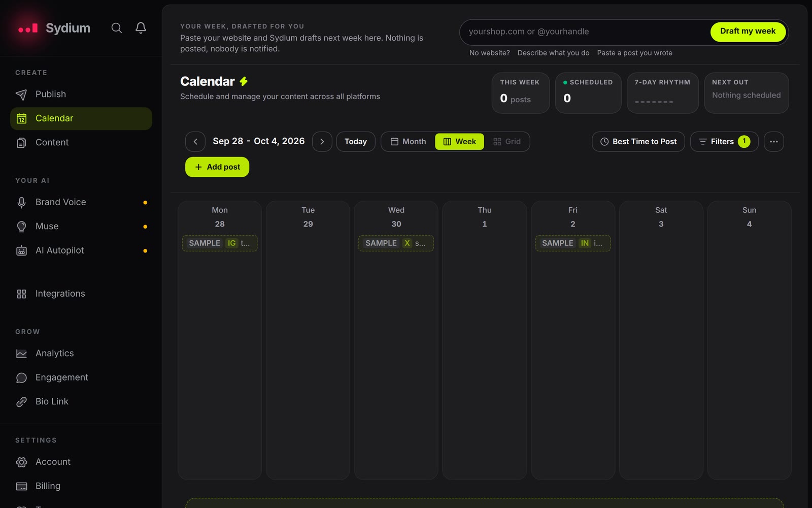The width and height of the screenshot is (812, 508).
Task: Click the 7-Day Rhythm stat card
Action: coord(663,93)
